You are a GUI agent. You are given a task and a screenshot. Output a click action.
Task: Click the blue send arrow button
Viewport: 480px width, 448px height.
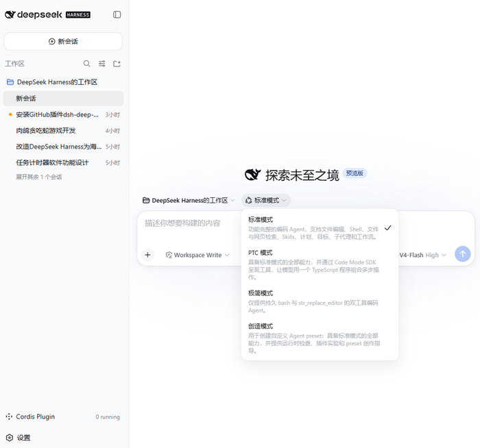[463, 254]
